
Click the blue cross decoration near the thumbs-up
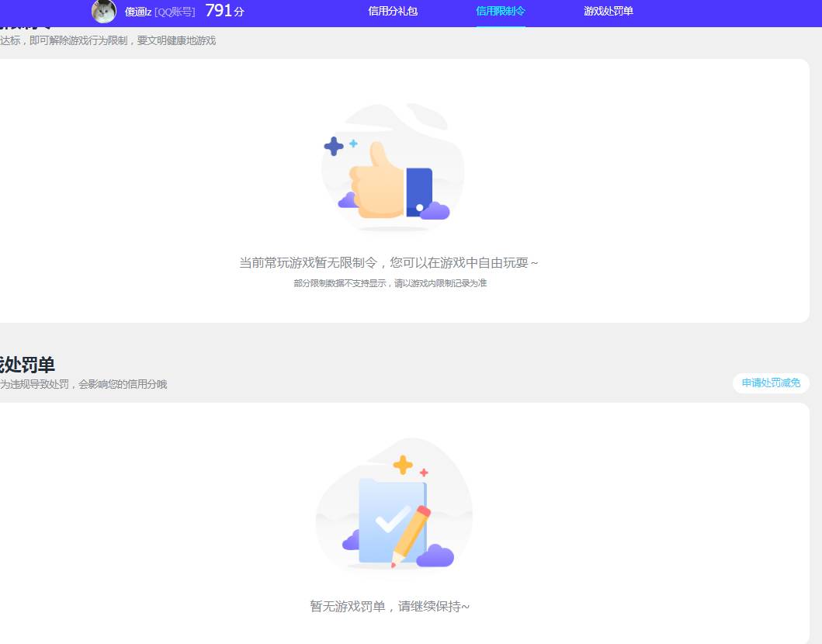[332, 144]
